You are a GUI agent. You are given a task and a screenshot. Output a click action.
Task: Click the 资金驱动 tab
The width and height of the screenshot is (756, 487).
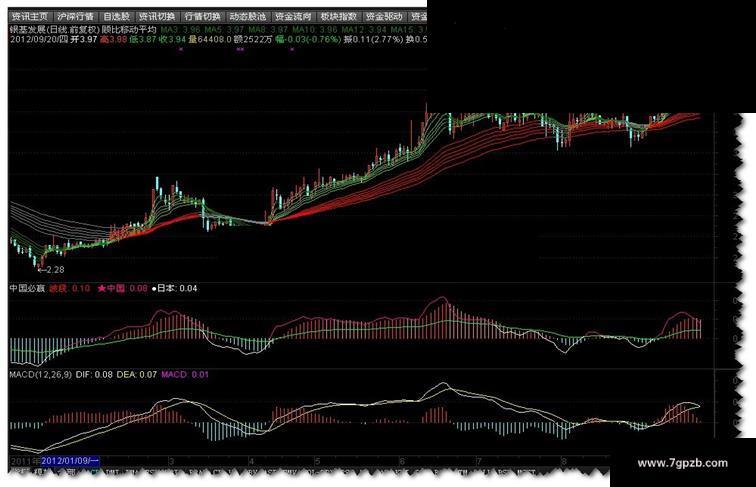tap(383, 16)
